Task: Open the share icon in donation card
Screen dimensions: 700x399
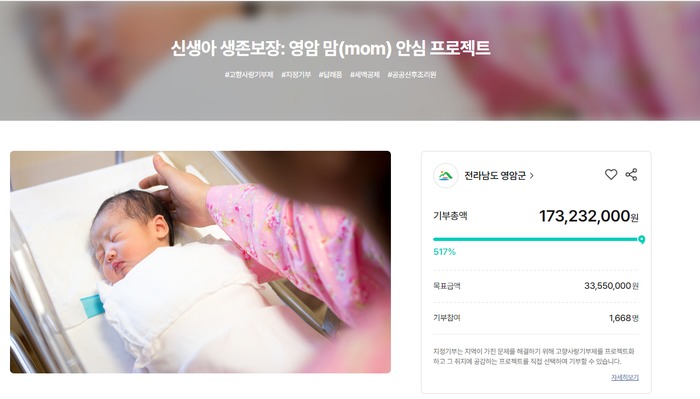Action: coord(631,175)
